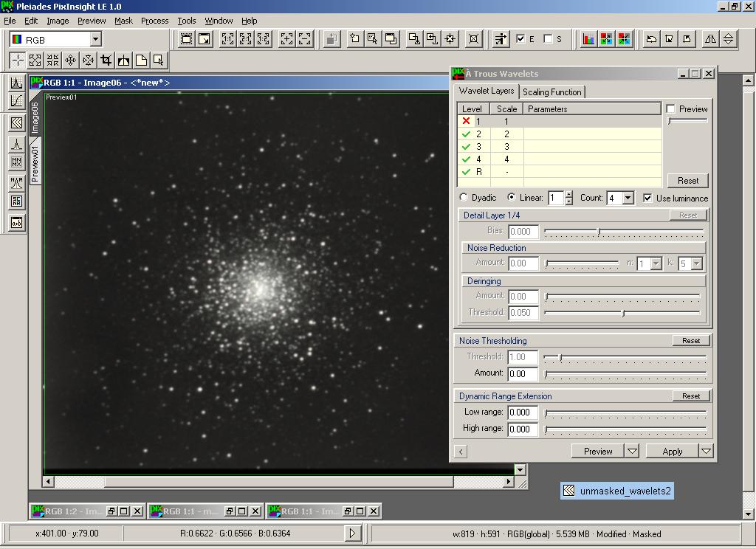Image resolution: width=756 pixels, height=549 pixels.
Task: Select the Dyadic radio button
Action: click(x=464, y=198)
